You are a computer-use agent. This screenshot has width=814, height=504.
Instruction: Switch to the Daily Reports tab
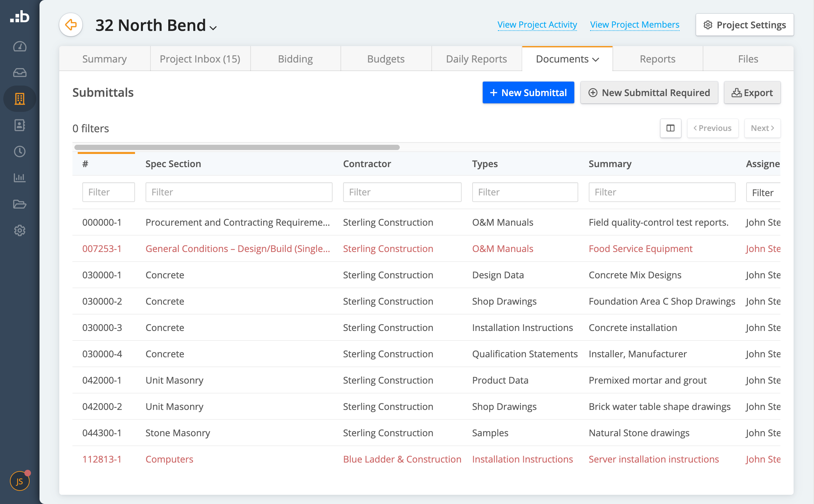pos(476,59)
